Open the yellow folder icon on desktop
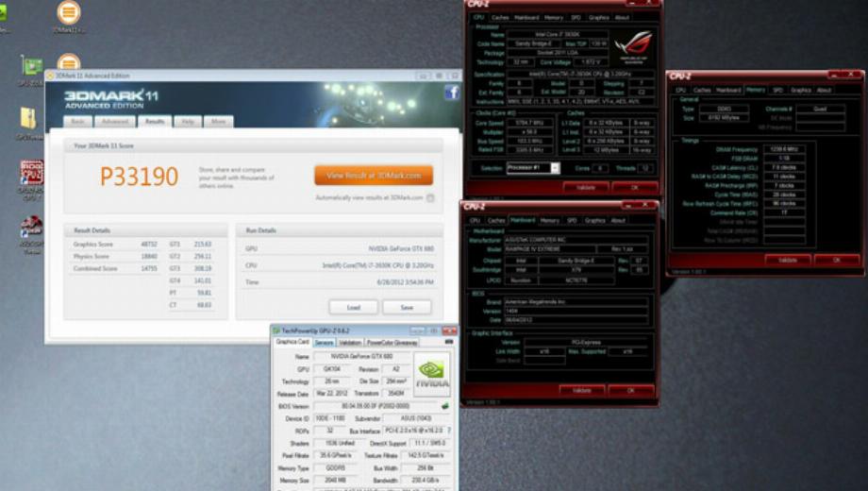The height and width of the screenshot is (491, 868). tap(28, 119)
